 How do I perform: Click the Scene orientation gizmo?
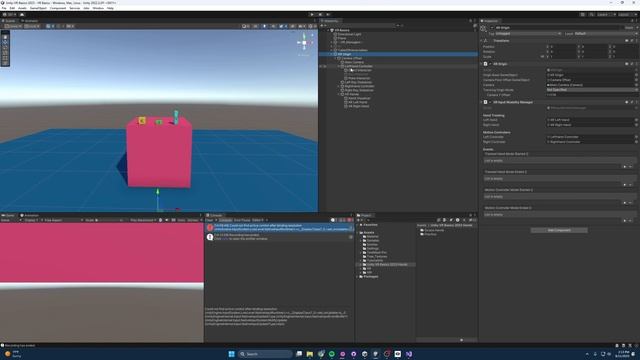pos(304,42)
